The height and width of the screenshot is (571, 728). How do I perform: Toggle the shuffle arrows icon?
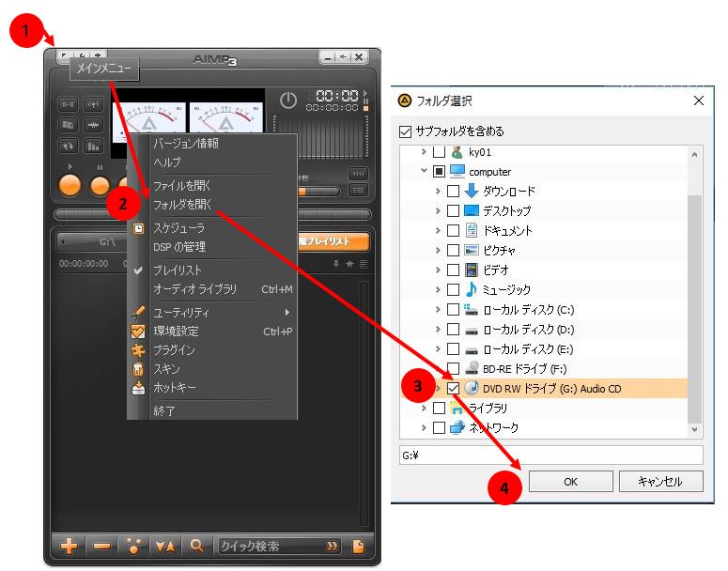tap(69, 146)
